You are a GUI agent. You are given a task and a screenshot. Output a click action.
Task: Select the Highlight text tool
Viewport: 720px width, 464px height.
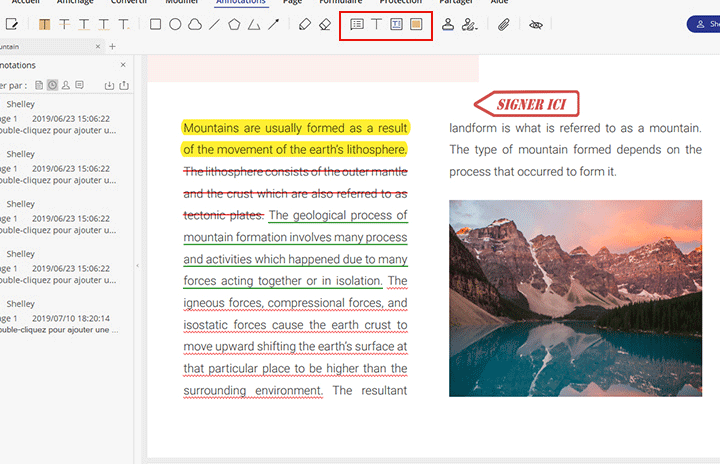(x=45, y=24)
